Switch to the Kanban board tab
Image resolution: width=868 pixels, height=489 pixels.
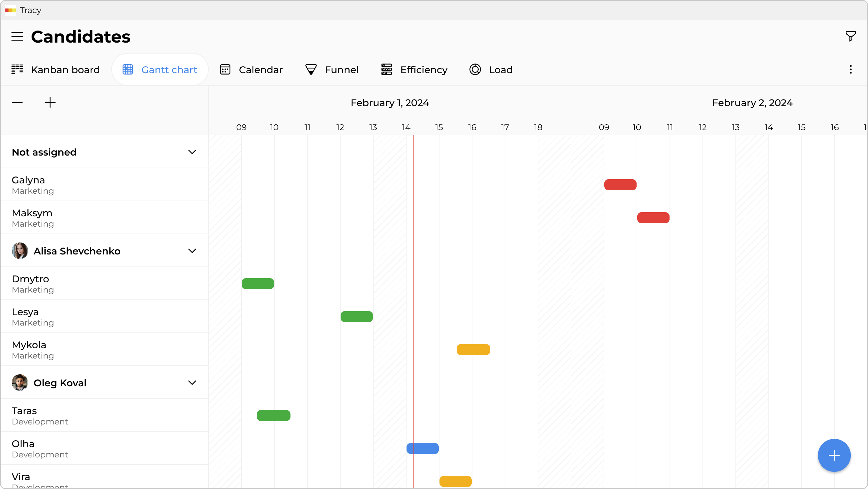click(x=56, y=70)
